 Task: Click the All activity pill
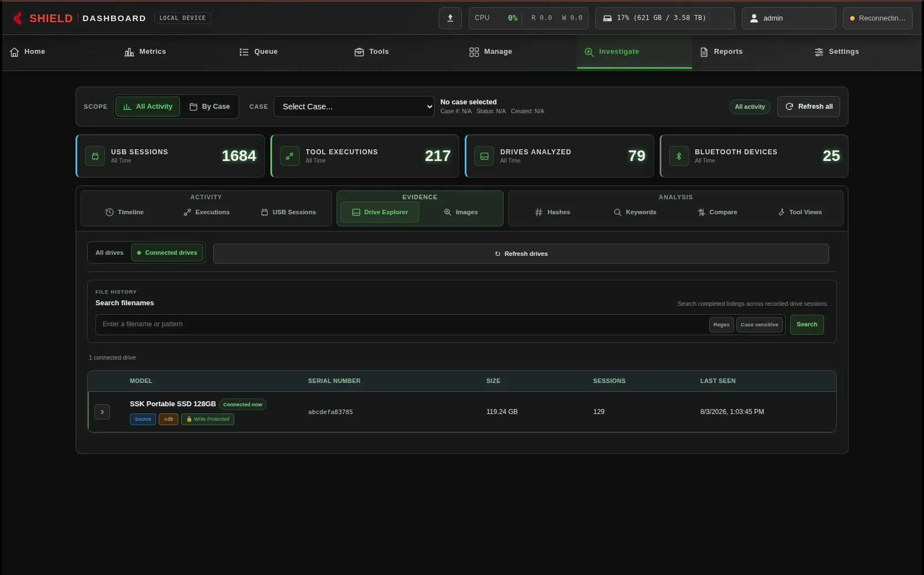(750, 107)
